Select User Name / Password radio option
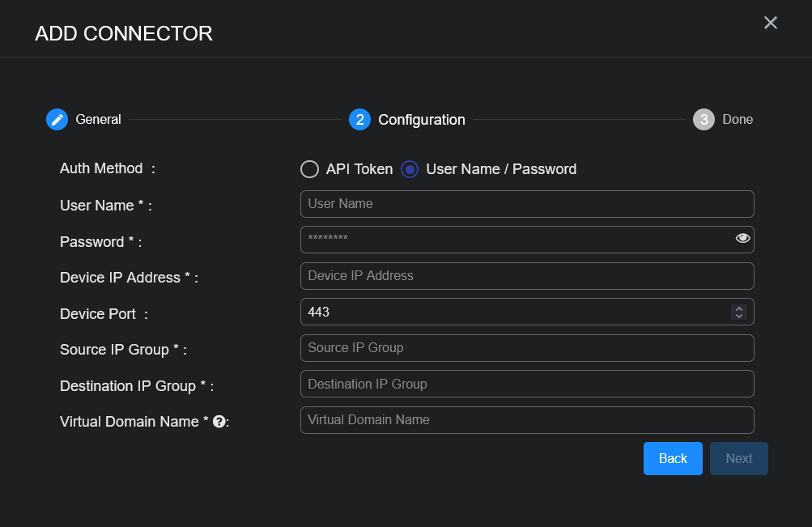The height and width of the screenshot is (527, 812). (x=410, y=169)
